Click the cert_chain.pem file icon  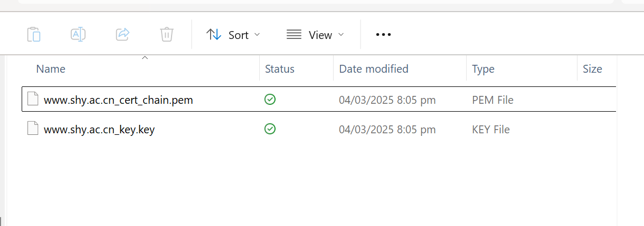33,99
